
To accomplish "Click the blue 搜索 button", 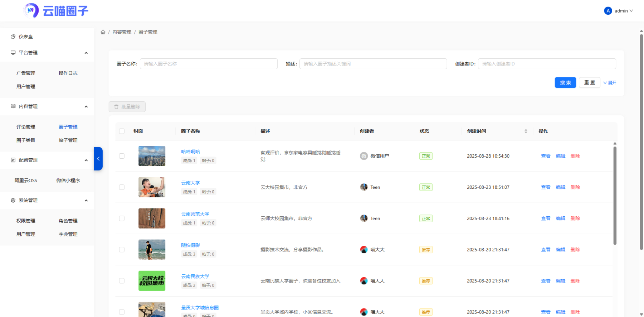I will [x=565, y=83].
